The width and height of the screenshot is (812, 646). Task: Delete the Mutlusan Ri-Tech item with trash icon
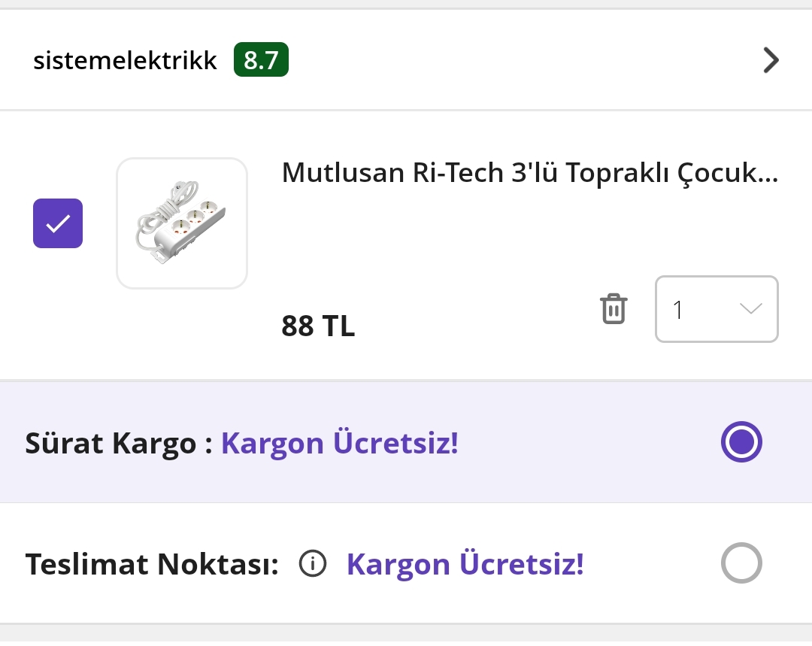[614, 309]
